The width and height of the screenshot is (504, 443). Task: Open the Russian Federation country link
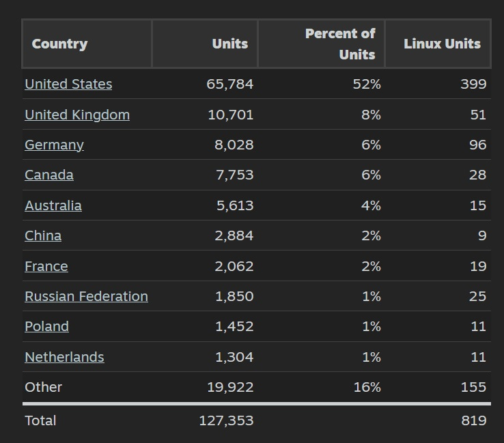[87, 296]
